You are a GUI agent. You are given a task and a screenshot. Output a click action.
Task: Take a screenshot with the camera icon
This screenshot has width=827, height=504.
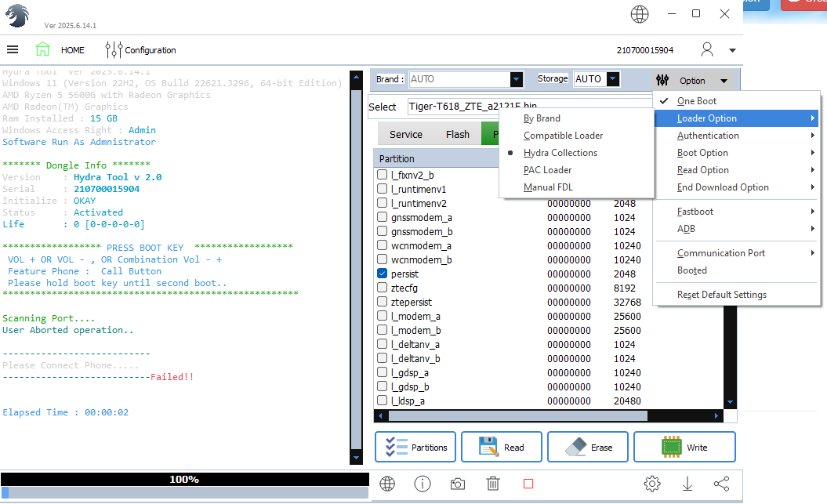458,484
